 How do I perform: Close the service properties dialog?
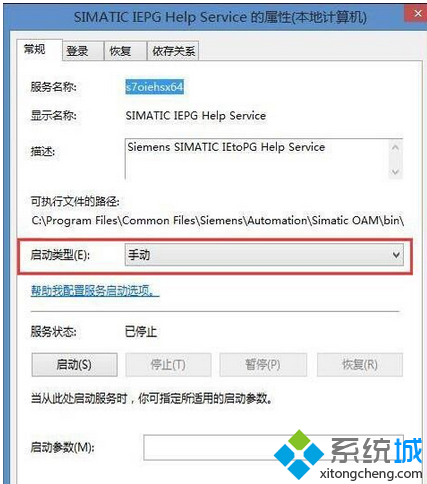(417, 14)
